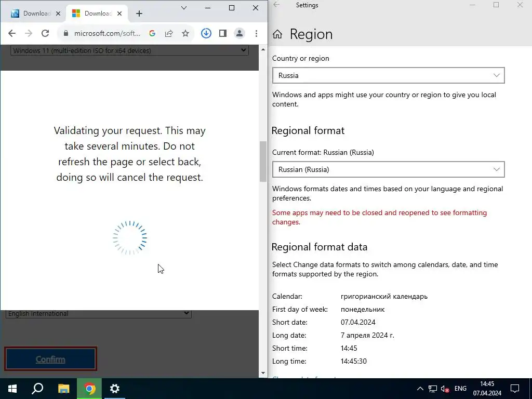Open File Explorer from taskbar

63,389
